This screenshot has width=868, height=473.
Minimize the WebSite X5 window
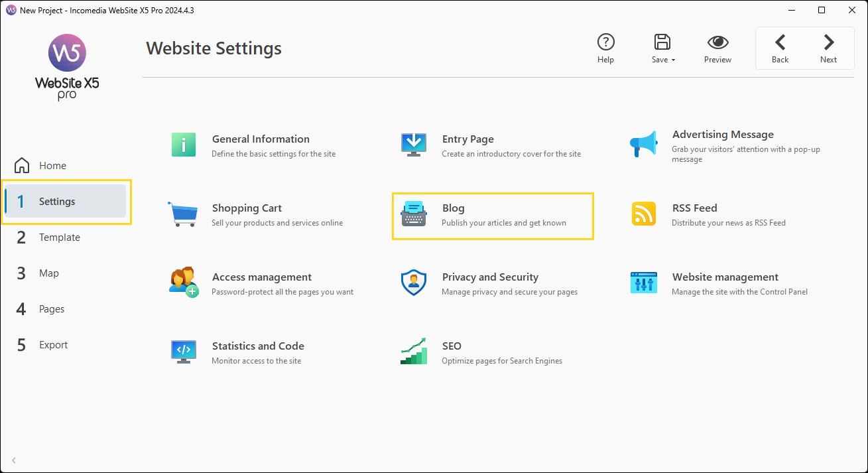(792, 10)
